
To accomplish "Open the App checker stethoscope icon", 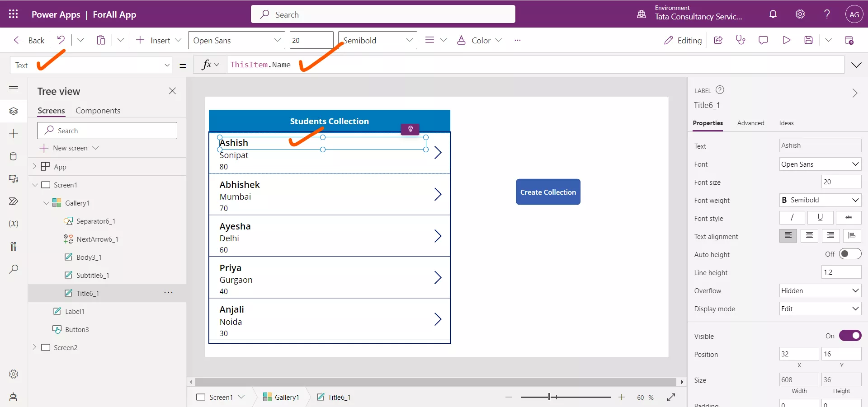I will point(741,40).
